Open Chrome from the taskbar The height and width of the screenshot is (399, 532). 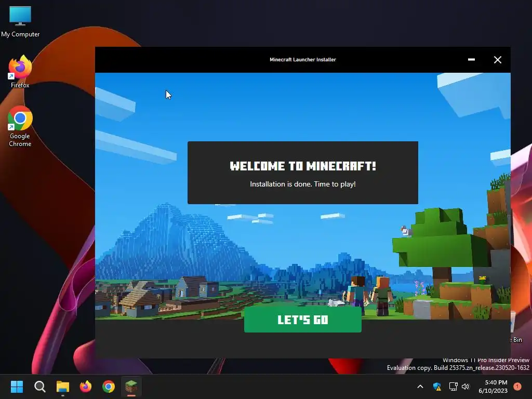click(109, 387)
